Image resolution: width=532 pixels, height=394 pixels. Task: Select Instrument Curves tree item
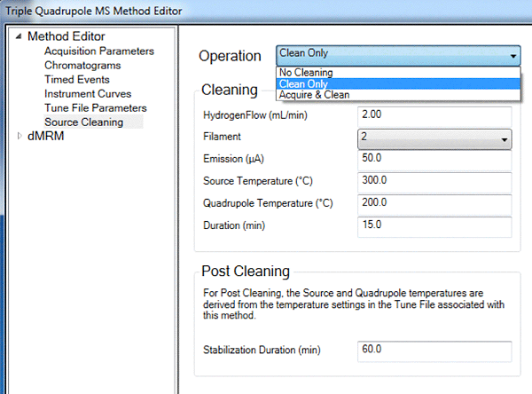click(x=88, y=93)
